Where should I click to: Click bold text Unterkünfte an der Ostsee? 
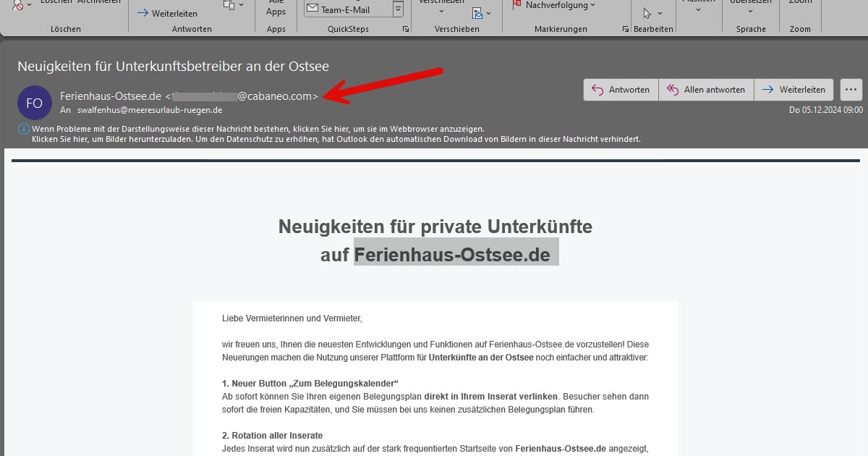[x=481, y=357]
